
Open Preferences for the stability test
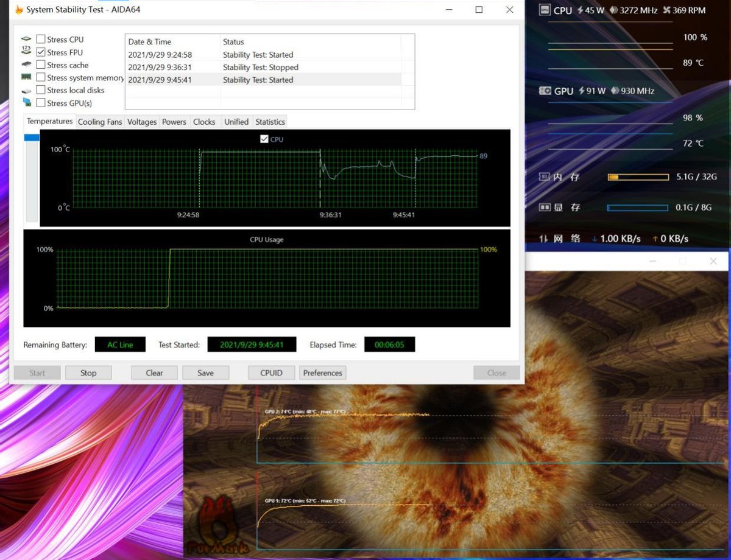[323, 373]
